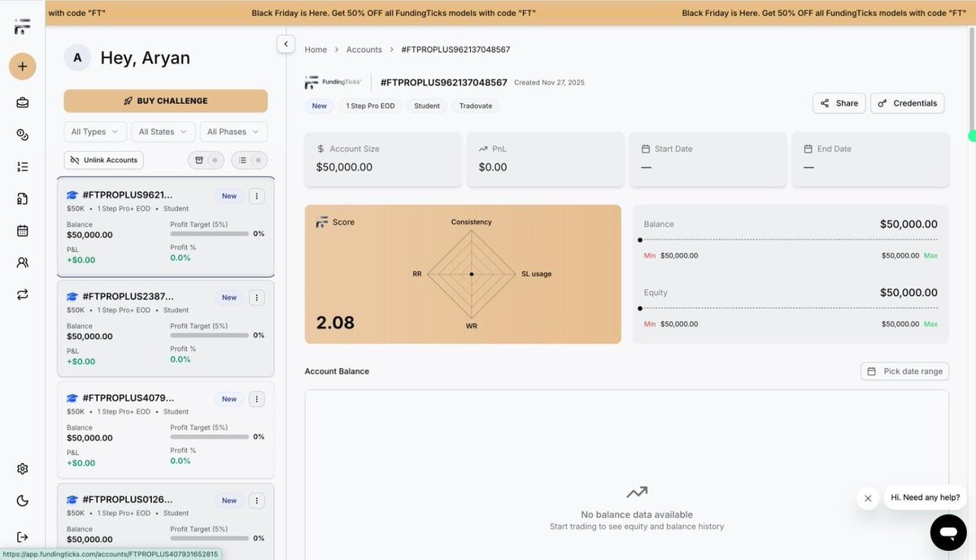Image resolution: width=976 pixels, height=560 pixels.
Task: Click the Profit Target bar on #FTPROPLUS4079
Action: 209,436
